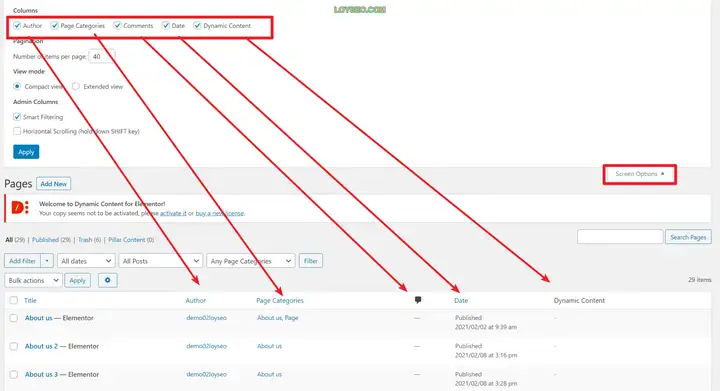This screenshot has height=391, width=720.
Task: Click the Add New page button
Action: [x=53, y=184]
